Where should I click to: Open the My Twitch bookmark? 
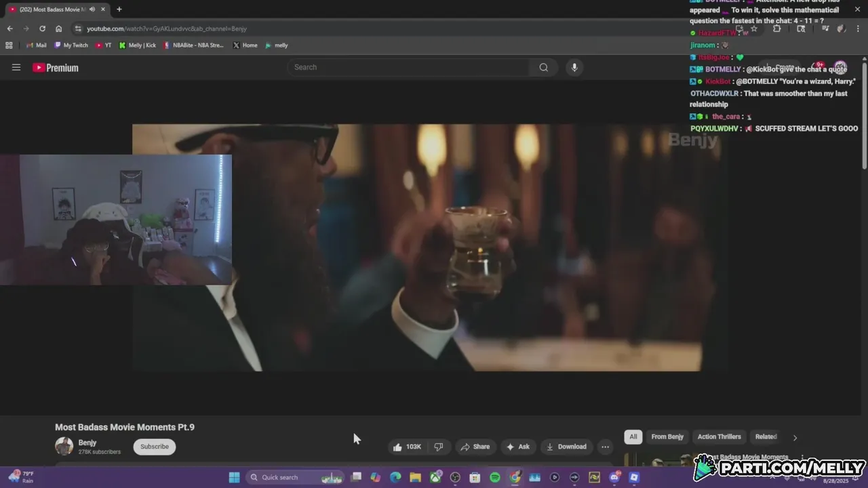click(71, 45)
